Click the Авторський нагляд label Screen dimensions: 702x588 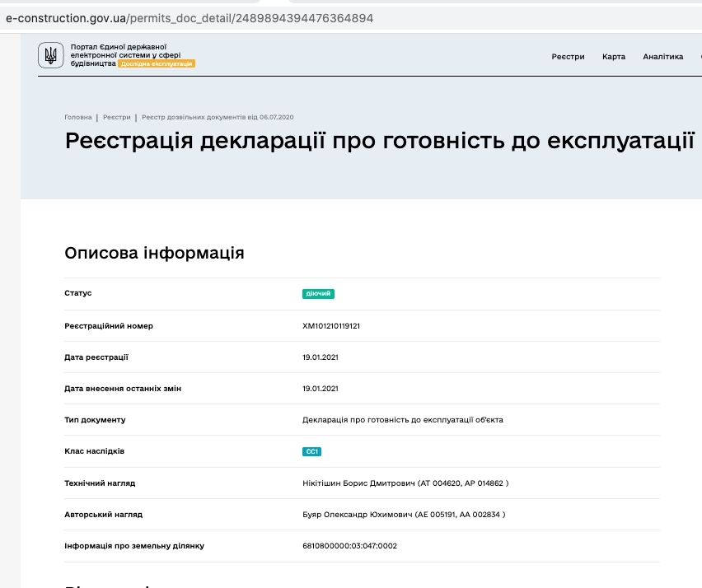(x=104, y=515)
